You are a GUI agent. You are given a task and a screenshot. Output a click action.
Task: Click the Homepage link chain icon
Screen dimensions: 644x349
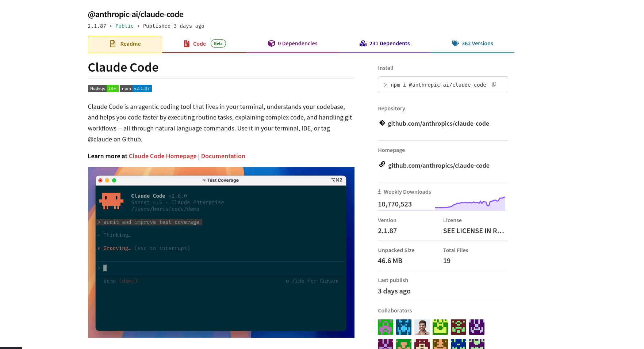pyautogui.click(x=382, y=164)
